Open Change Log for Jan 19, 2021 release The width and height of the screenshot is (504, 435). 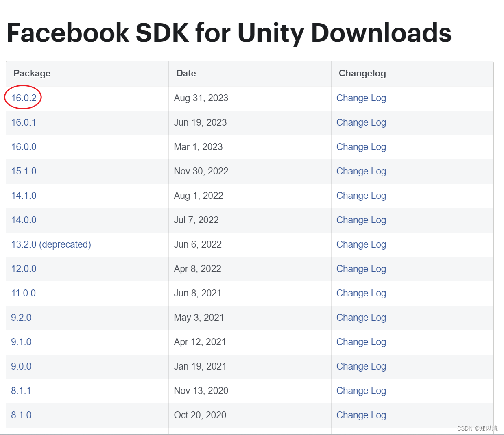tap(361, 367)
